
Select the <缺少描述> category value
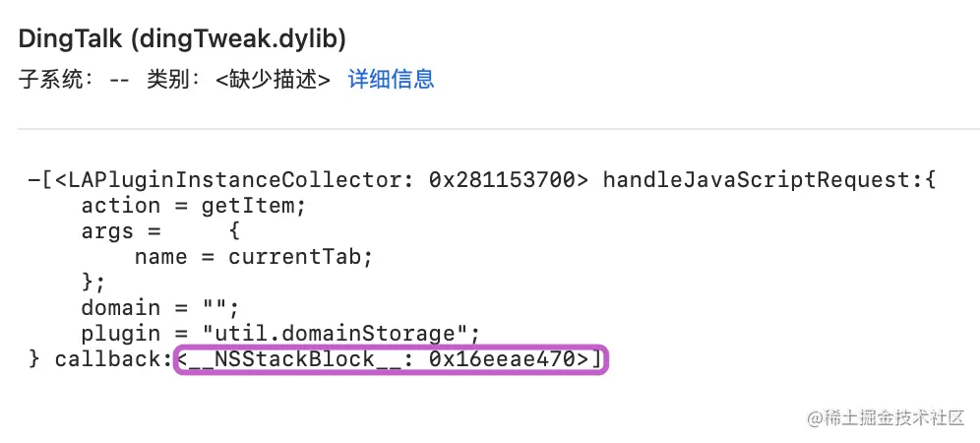point(273,80)
